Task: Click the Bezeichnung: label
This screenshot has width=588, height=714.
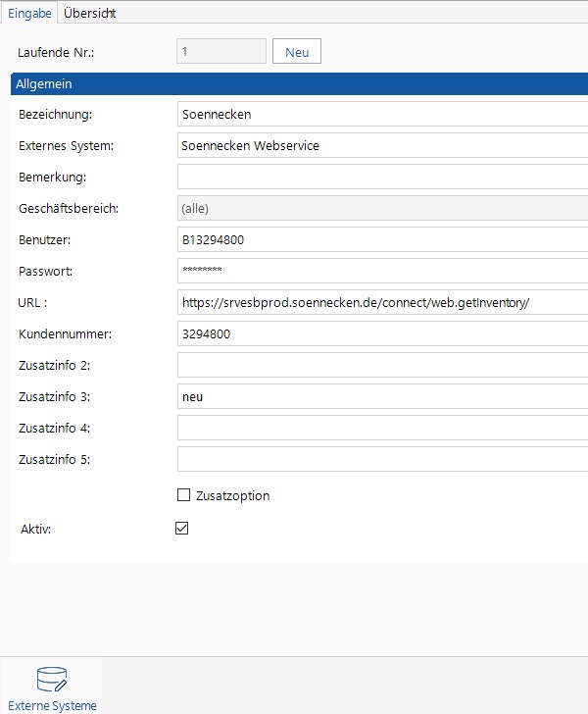Action: [x=55, y=115]
